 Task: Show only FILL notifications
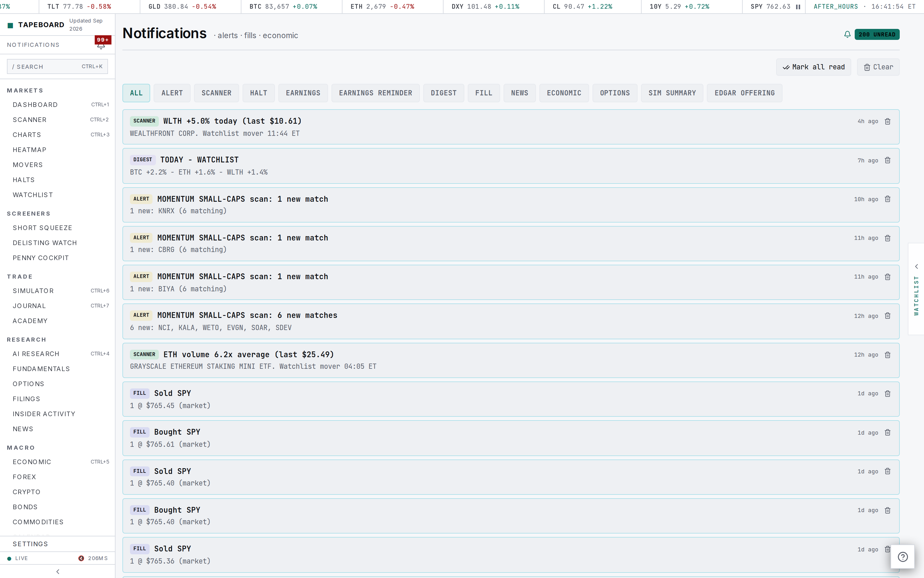pos(484,93)
